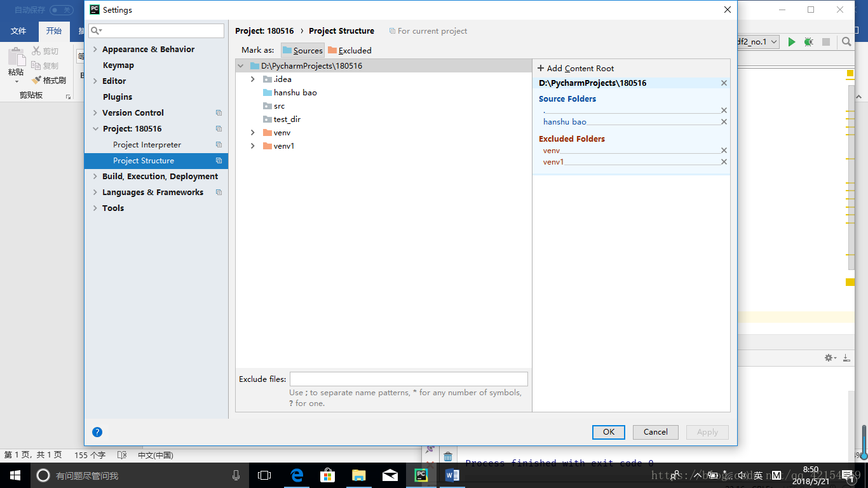Expand the .idea folder node

252,79
